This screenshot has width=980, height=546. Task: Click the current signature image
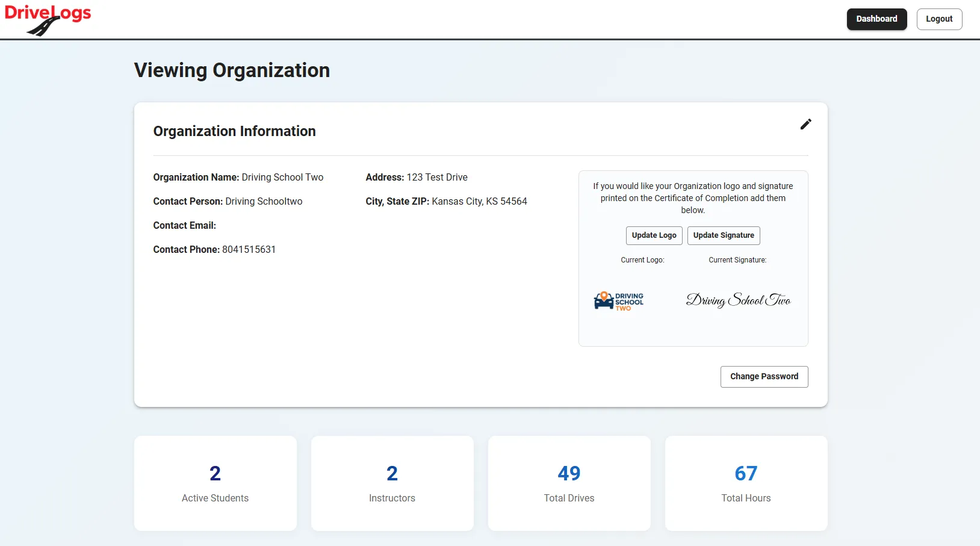tap(738, 300)
